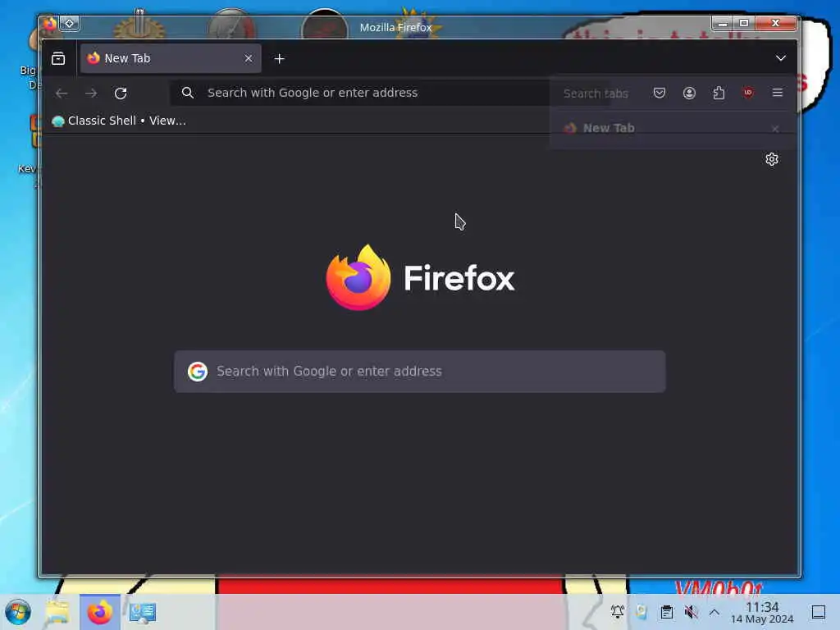Click the Search tabs field

click(596, 94)
